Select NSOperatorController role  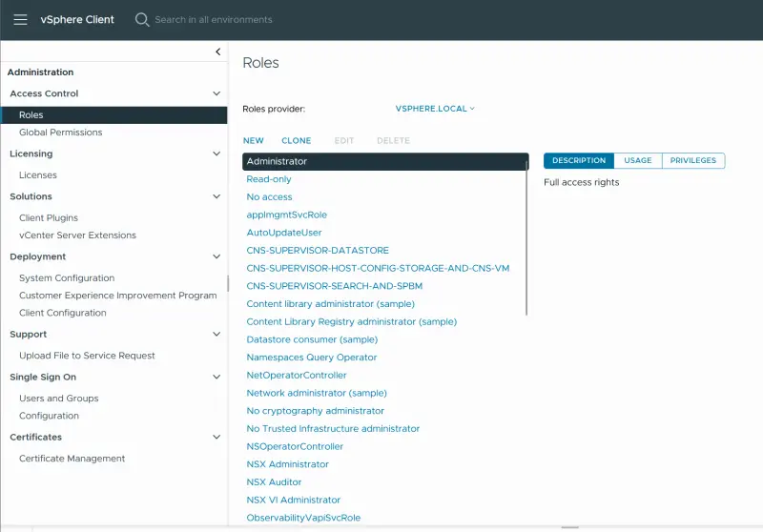[295, 446]
